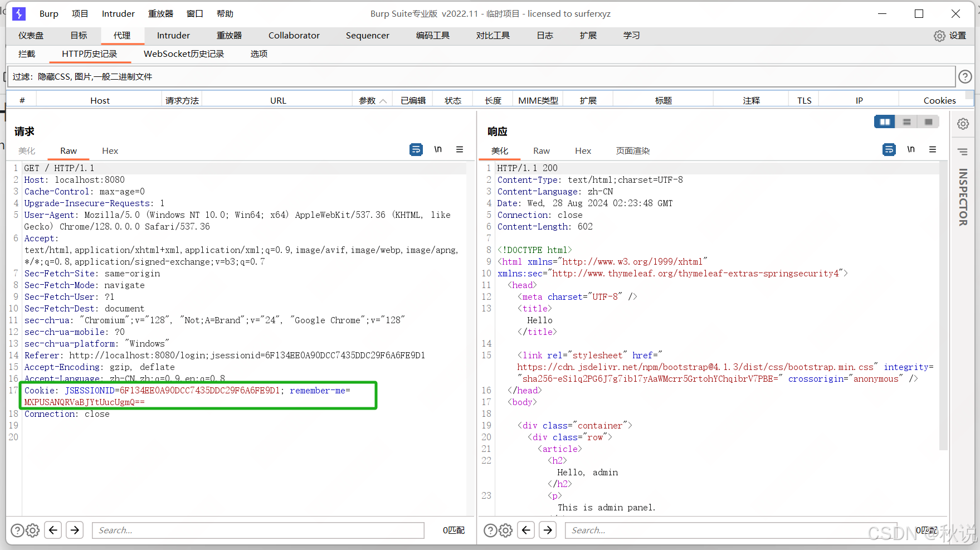
Task: Open the 拦截 sub-tab
Action: (x=27, y=54)
